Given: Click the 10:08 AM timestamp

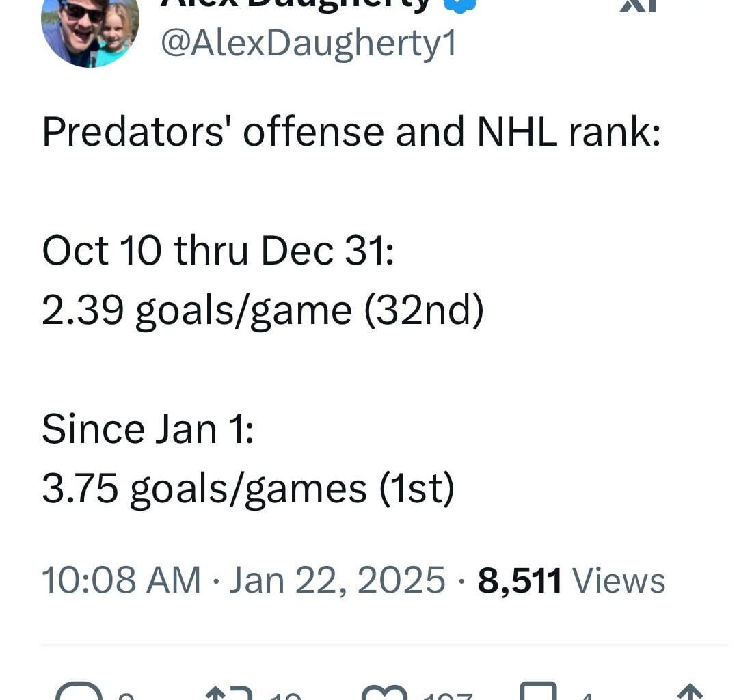Looking at the screenshot, I should [x=121, y=580].
